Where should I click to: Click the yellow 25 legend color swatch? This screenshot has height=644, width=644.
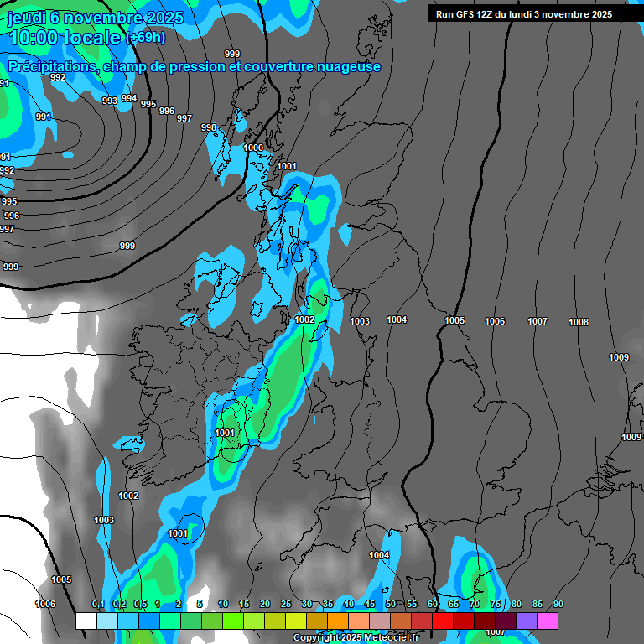point(296,621)
